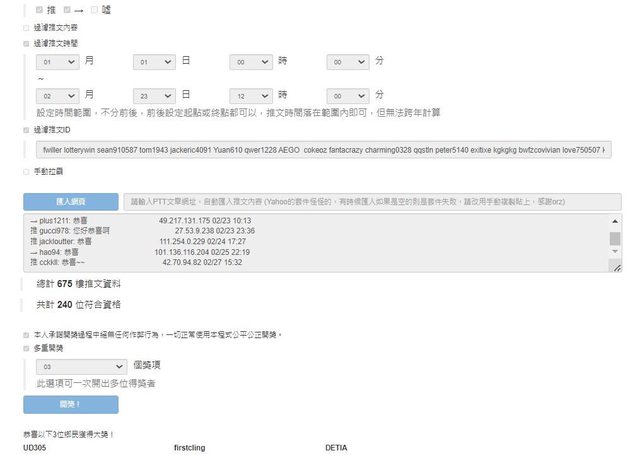Open the end hour dropdown showing 12
Image resolution: width=640 pixels, height=458 pixels.
tap(250, 95)
